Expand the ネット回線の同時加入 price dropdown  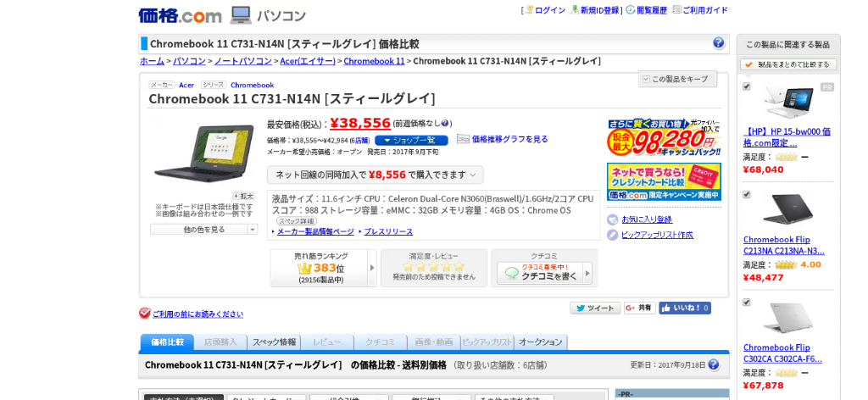(x=375, y=175)
